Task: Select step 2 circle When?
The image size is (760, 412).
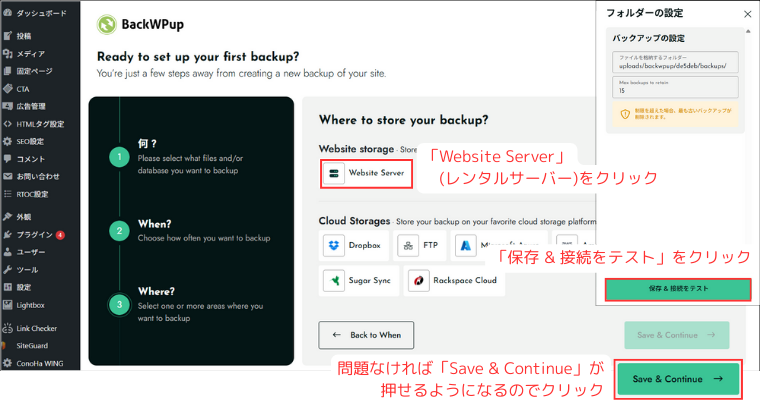Action: 119,231
